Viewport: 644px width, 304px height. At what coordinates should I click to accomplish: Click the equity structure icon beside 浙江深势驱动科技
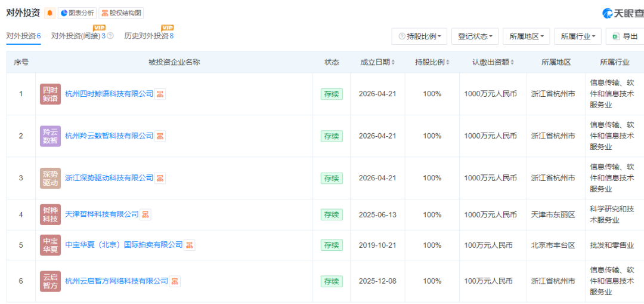point(160,178)
